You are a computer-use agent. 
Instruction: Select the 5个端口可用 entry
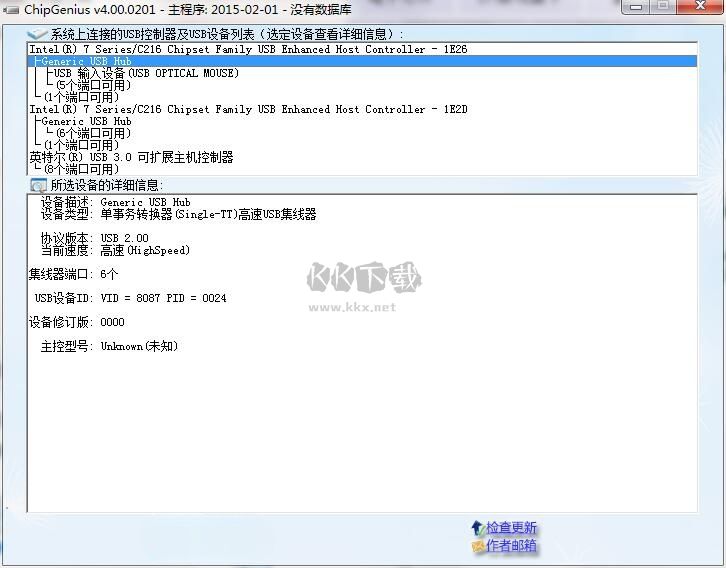click(x=93, y=85)
